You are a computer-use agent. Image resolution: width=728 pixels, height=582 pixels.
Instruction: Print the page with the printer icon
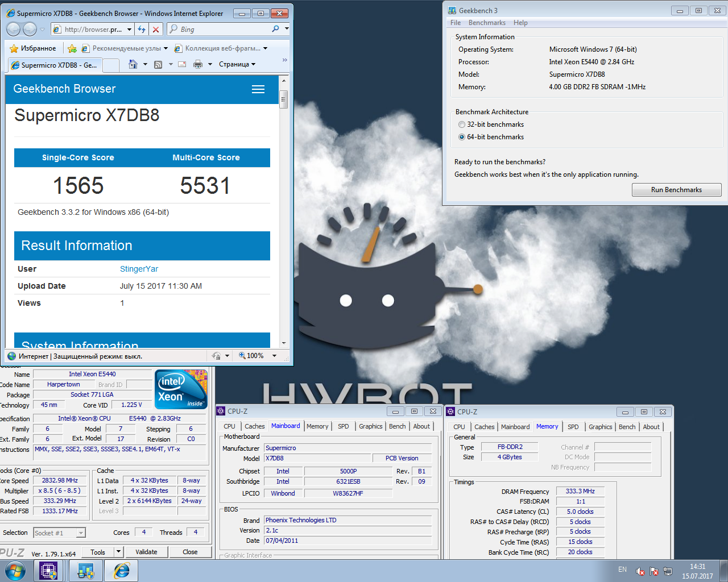[x=198, y=64]
